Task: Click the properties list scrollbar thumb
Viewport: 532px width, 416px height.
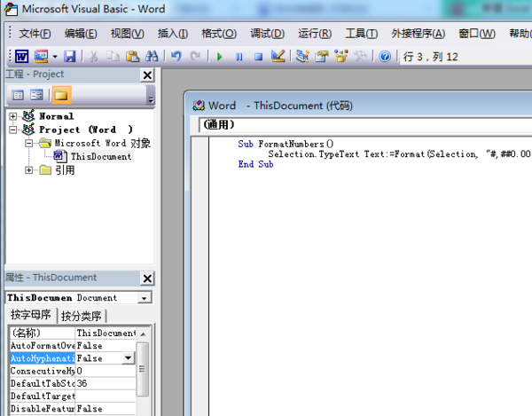Action: pyautogui.click(x=143, y=369)
